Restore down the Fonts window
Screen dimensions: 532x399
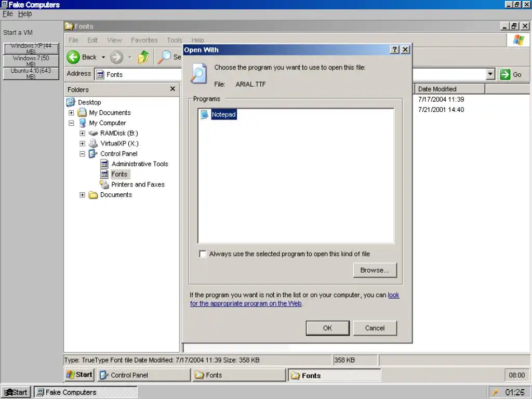click(x=514, y=26)
